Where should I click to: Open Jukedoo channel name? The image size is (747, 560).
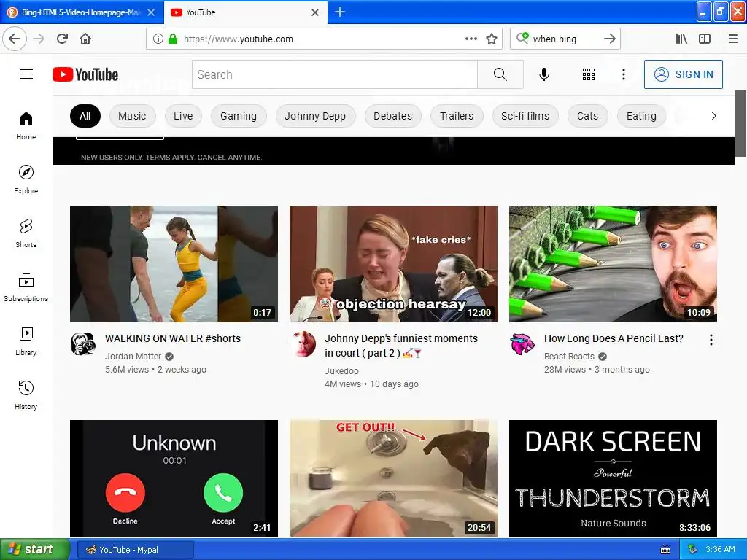point(341,371)
